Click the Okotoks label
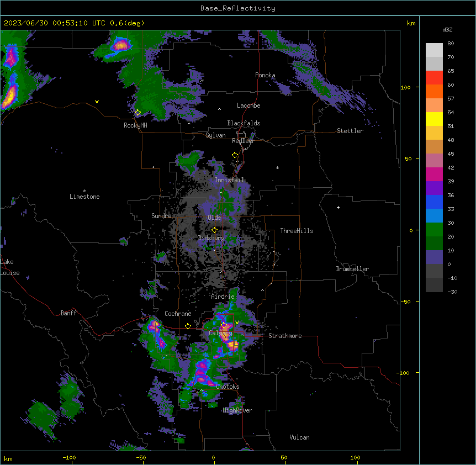The image size is (476, 465). point(228,387)
